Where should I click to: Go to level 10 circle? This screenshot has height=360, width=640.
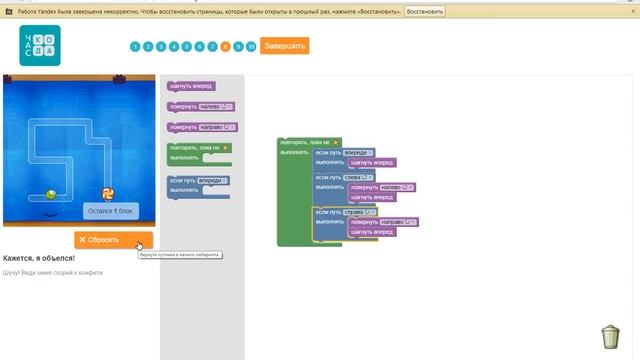click(251, 47)
